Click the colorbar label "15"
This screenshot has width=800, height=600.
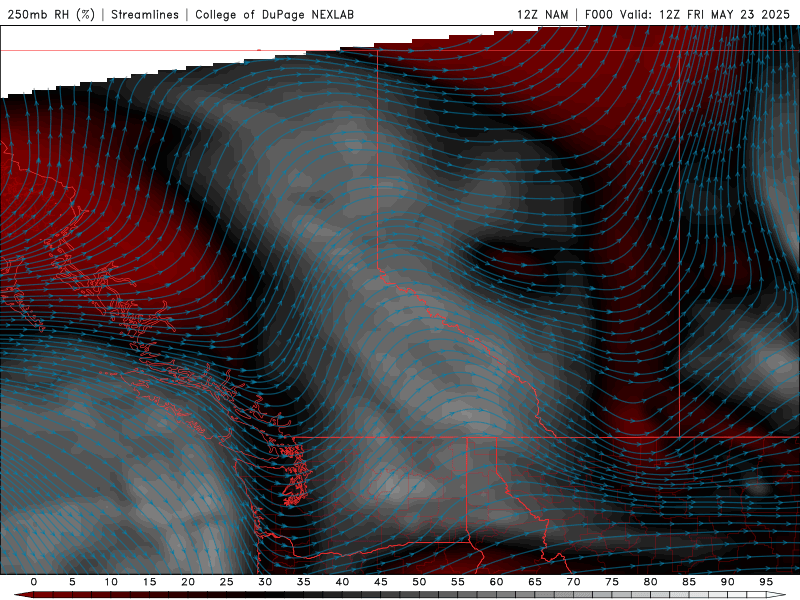[149, 582]
